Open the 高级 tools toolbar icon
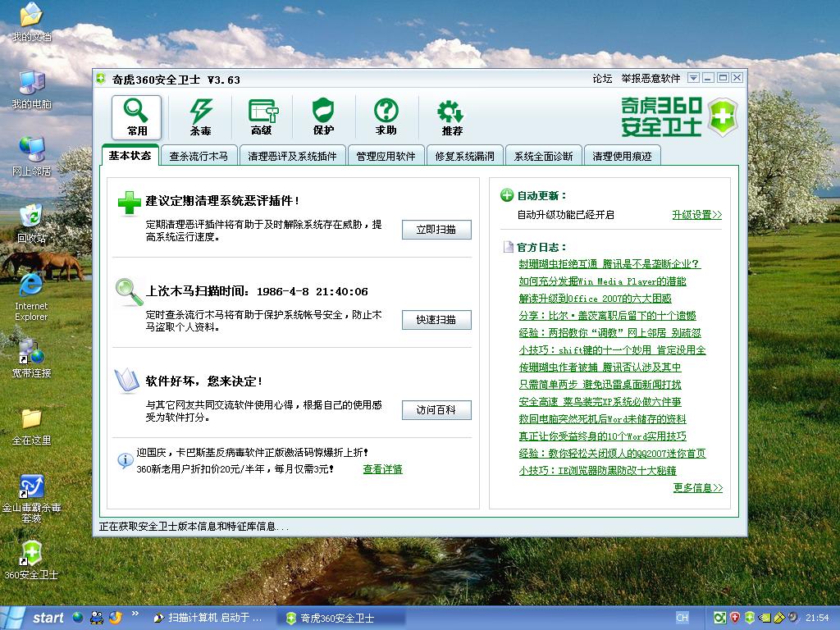The width and height of the screenshot is (840, 630). [262, 116]
